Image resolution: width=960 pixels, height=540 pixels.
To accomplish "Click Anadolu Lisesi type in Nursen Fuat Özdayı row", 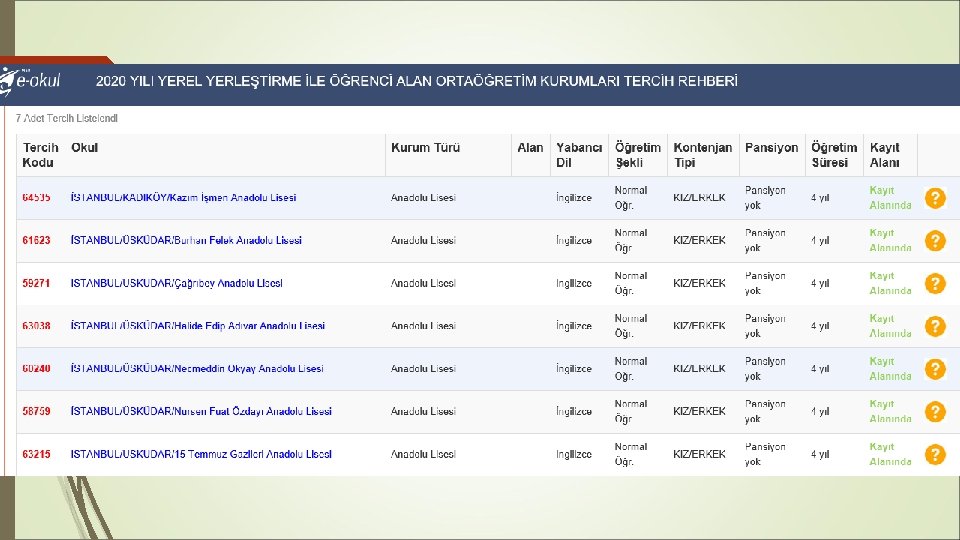I will 423,411.
